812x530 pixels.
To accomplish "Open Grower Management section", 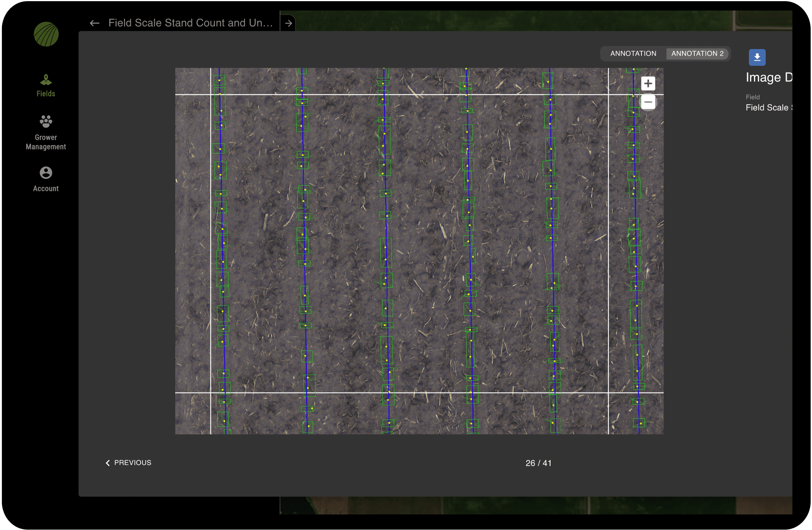I will click(x=46, y=133).
